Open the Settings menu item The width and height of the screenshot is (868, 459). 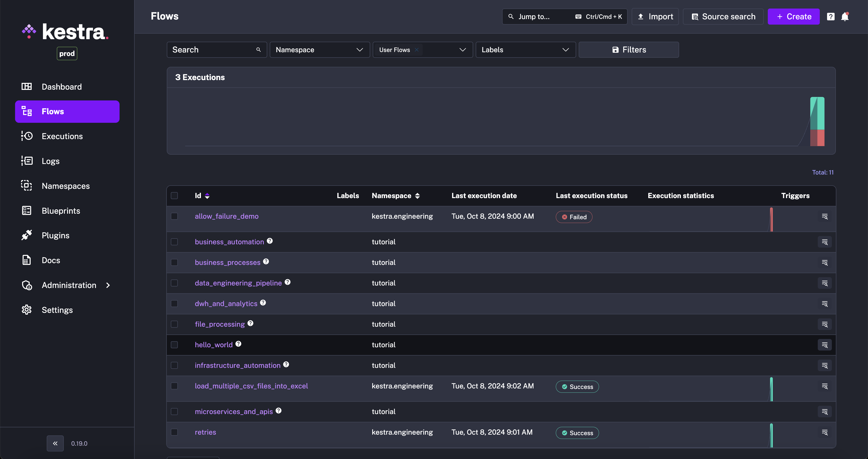point(57,310)
